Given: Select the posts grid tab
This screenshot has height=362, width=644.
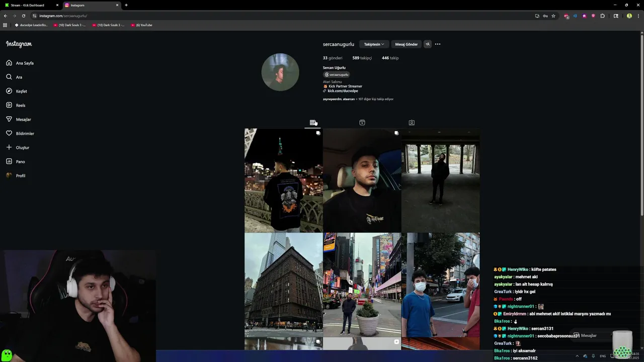Looking at the screenshot, I should tap(312, 123).
